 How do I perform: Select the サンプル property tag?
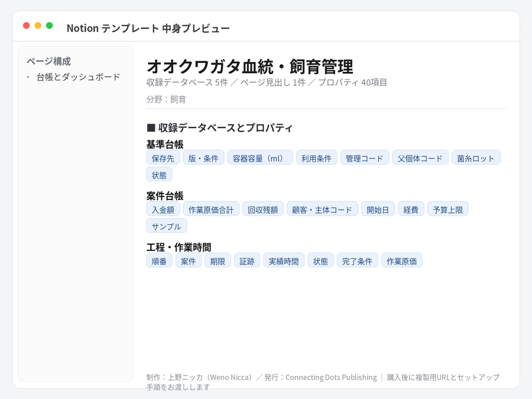click(167, 226)
